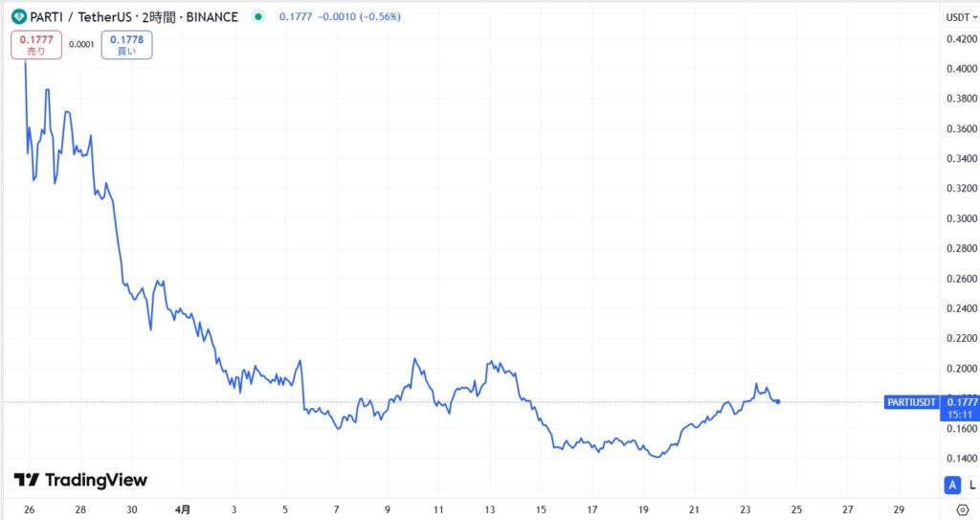Click the 0.2000 price axis label
This screenshot has height=520, width=980.
click(962, 369)
